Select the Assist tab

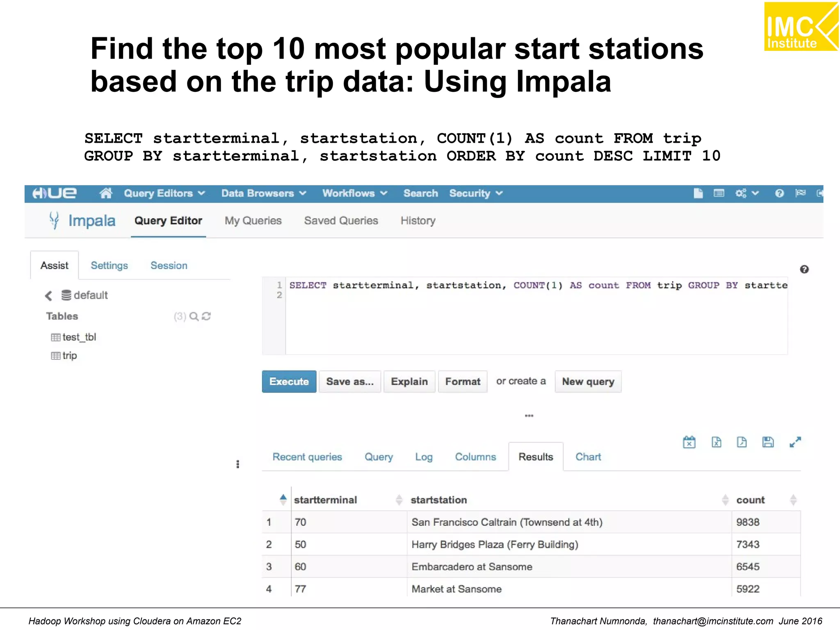(55, 265)
